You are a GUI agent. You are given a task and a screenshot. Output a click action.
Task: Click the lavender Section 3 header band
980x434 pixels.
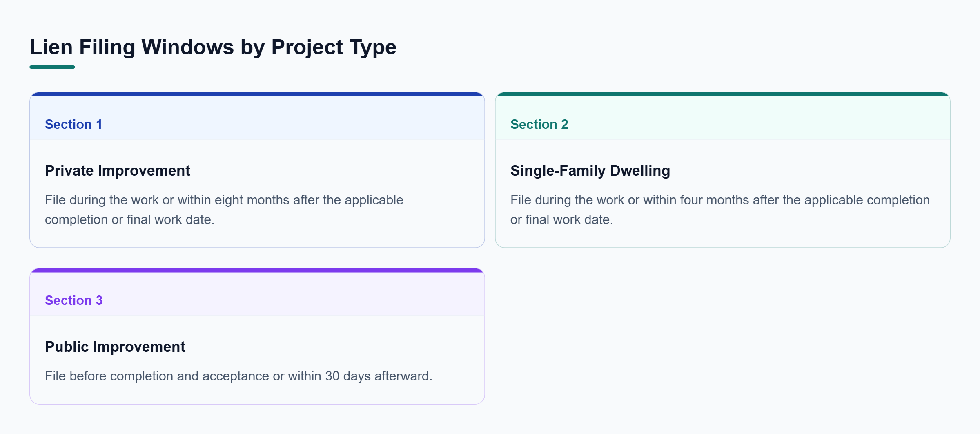click(257, 294)
